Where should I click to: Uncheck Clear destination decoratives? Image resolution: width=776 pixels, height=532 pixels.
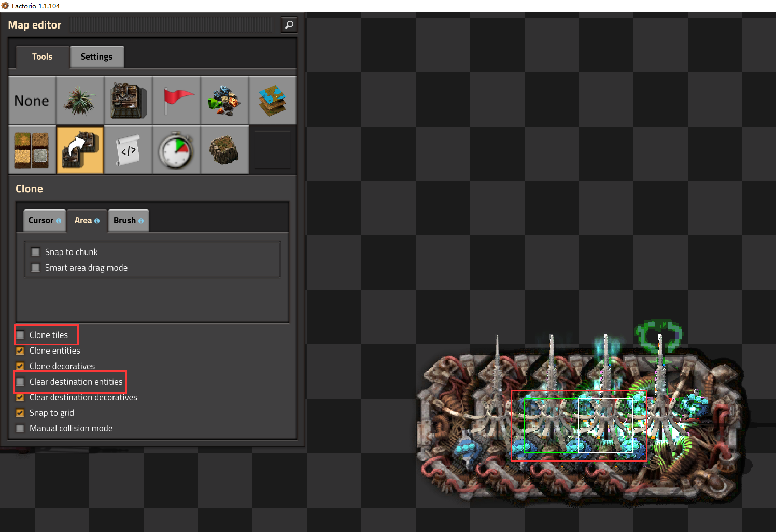click(20, 397)
